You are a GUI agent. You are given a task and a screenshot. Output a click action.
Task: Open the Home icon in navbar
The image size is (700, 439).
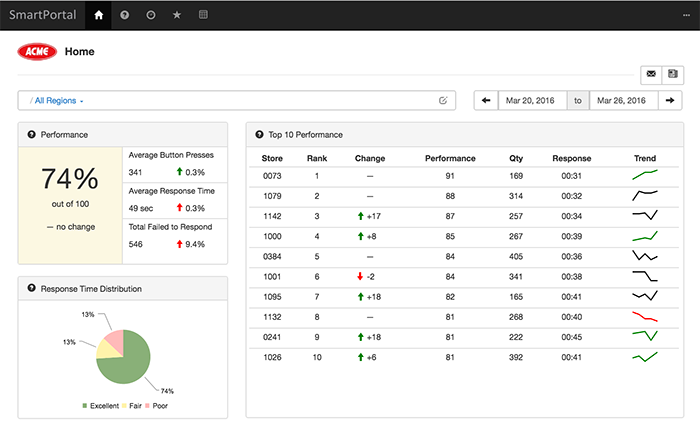(x=99, y=15)
